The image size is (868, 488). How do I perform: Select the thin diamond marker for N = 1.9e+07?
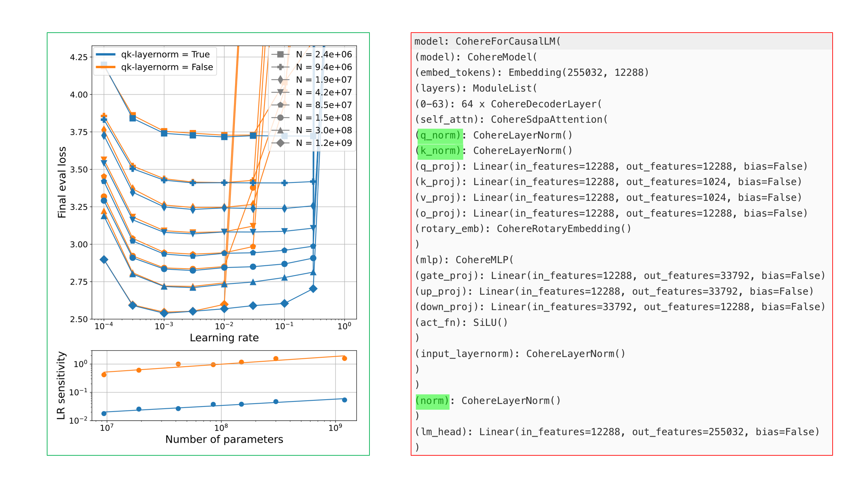point(280,80)
